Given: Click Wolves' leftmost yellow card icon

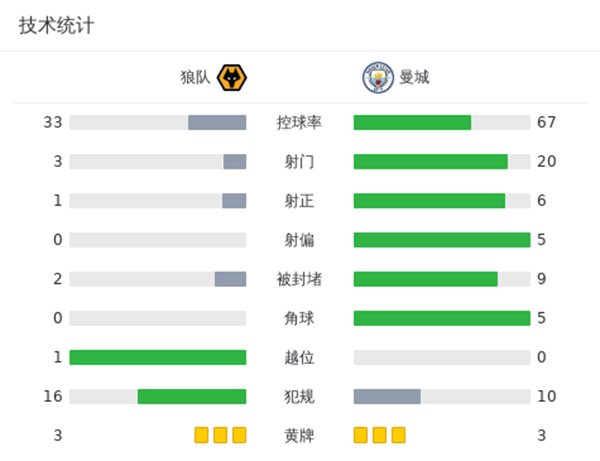Looking at the screenshot, I should 201,435.
